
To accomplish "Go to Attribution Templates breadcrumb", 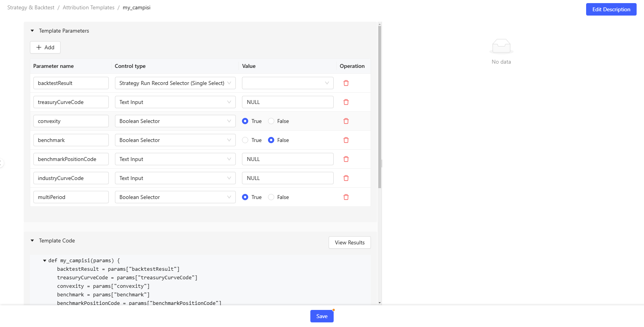I will pyautogui.click(x=89, y=7).
